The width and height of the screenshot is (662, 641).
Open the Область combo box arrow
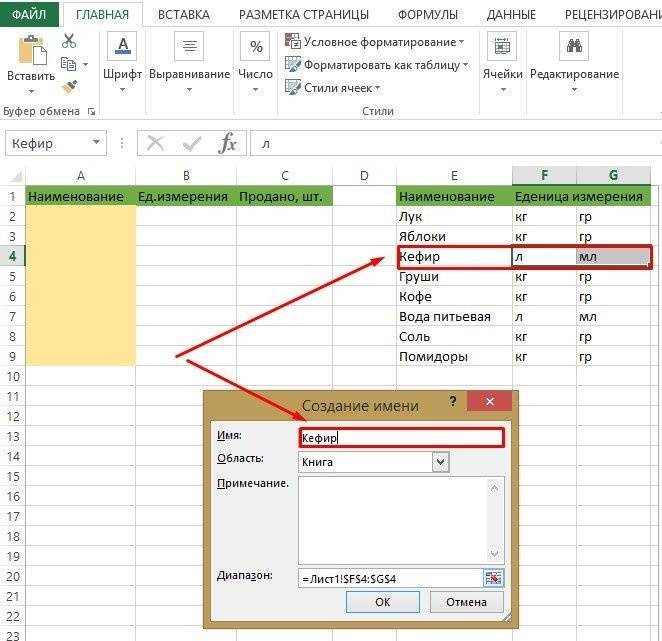coord(440,462)
